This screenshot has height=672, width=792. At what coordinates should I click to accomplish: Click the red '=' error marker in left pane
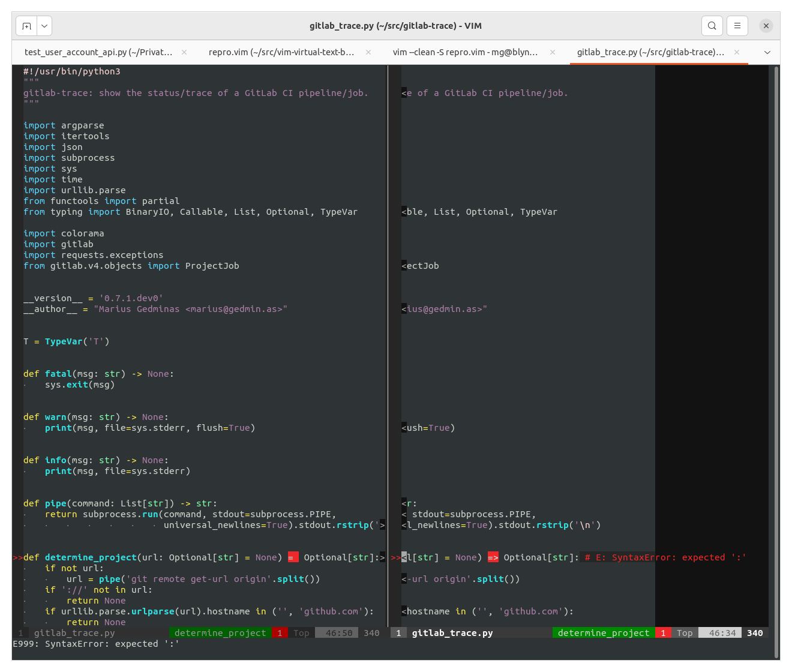pos(293,557)
